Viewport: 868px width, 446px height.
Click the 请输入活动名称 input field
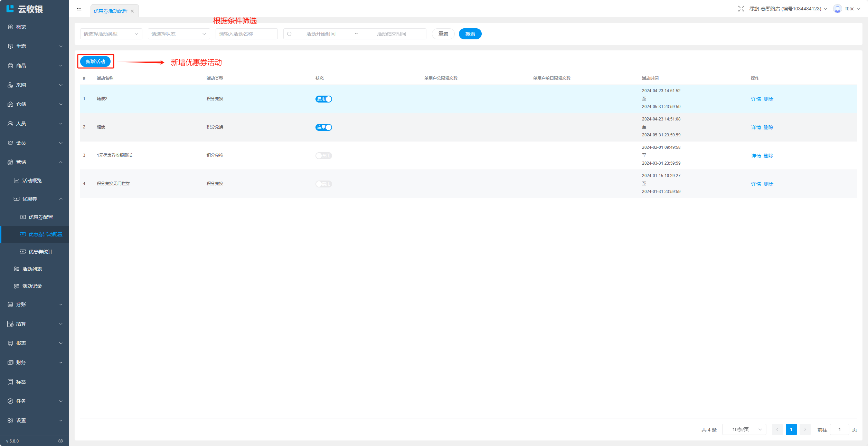pyautogui.click(x=246, y=34)
